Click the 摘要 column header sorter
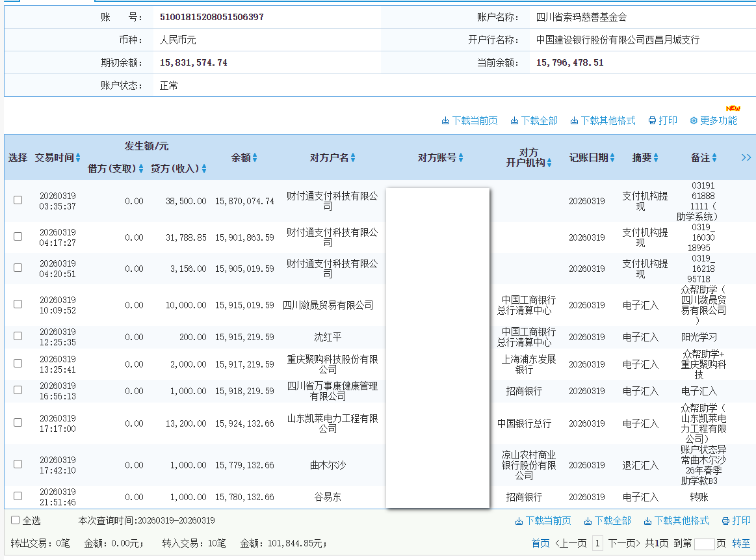Screen dimensions: 756x560 [x=656, y=157]
